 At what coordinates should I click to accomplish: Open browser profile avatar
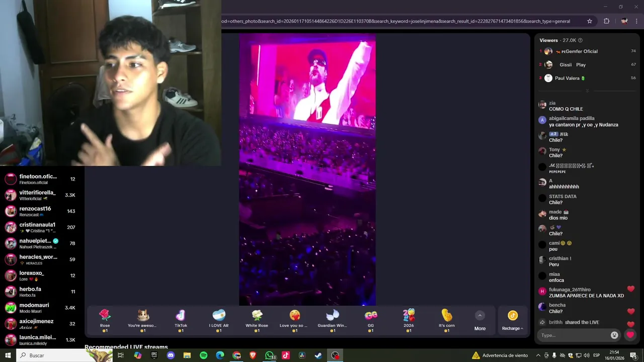click(x=624, y=21)
